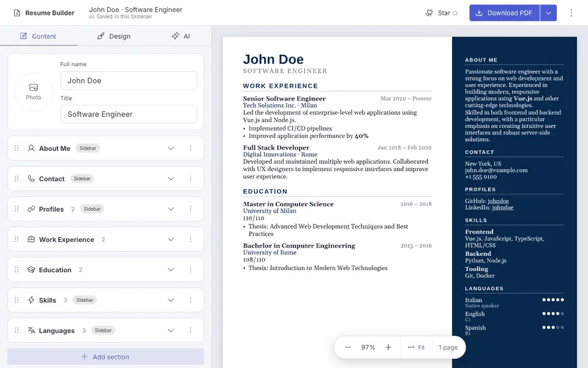This screenshot has height=368, width=588.
Task: Click the translate icon of Languages
Action: point(31,331)
